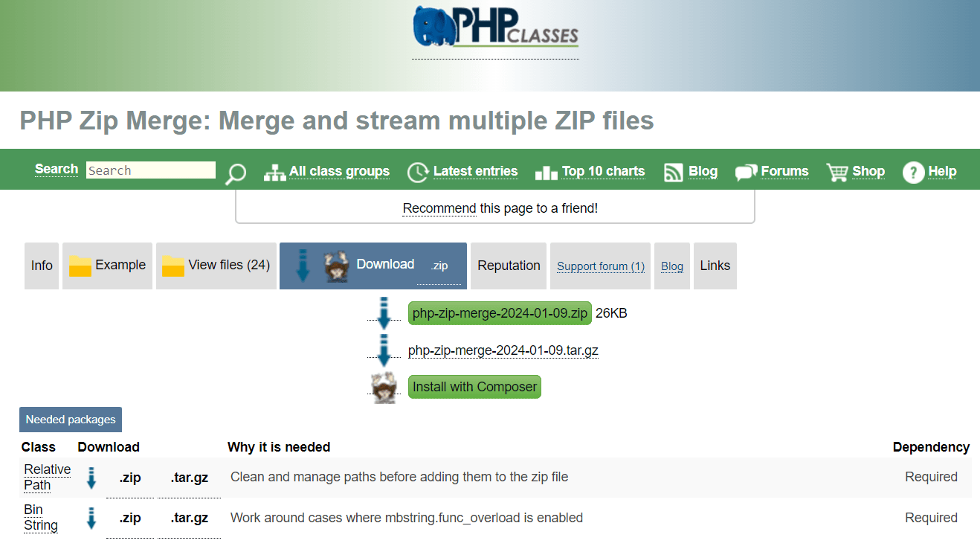
Task: Open the Blog RSS feed icon
Action: pos(673,172)
